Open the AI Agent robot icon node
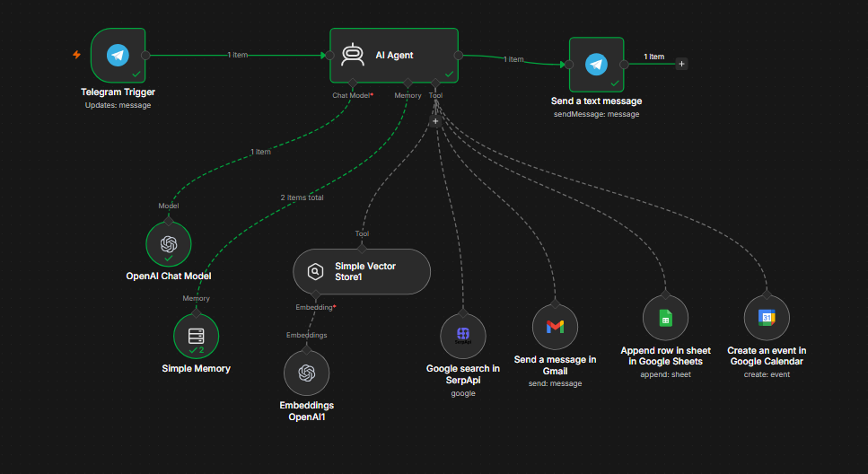Image resolution: width=868 pixels, height=474 pixels. click(x=353, y=56)
